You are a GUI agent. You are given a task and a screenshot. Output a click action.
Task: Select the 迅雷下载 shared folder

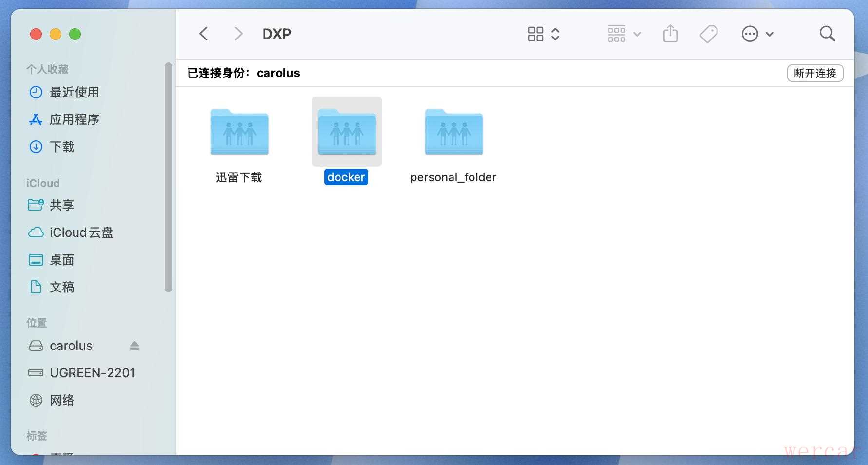tap(239, 133)
